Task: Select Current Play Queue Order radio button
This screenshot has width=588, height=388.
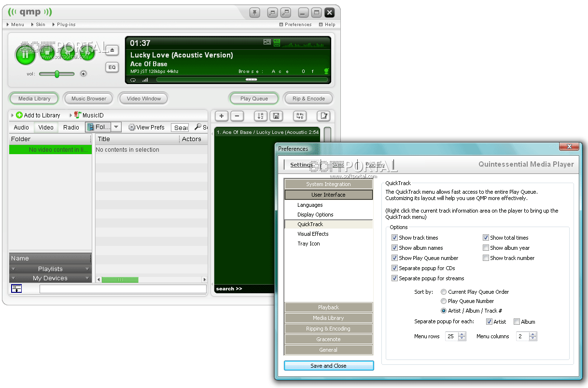Action: click(x=444, y=292)
